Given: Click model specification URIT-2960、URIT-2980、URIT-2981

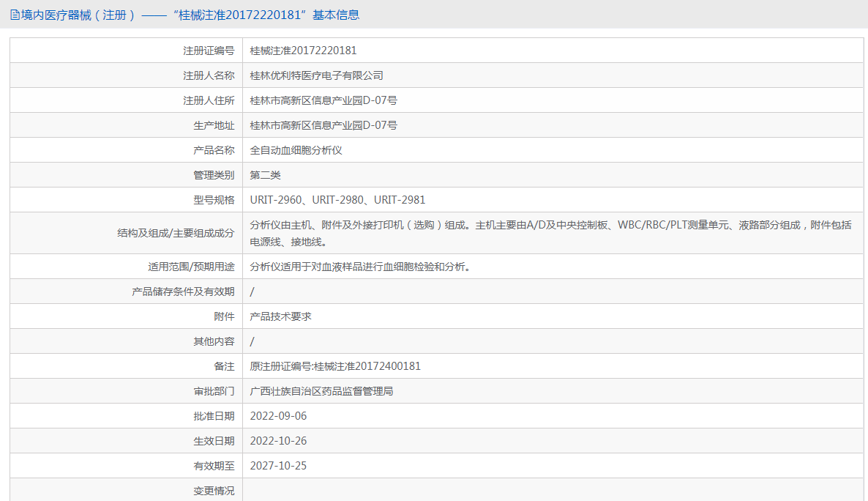Looking at the screenshot, I should [337, 200].
